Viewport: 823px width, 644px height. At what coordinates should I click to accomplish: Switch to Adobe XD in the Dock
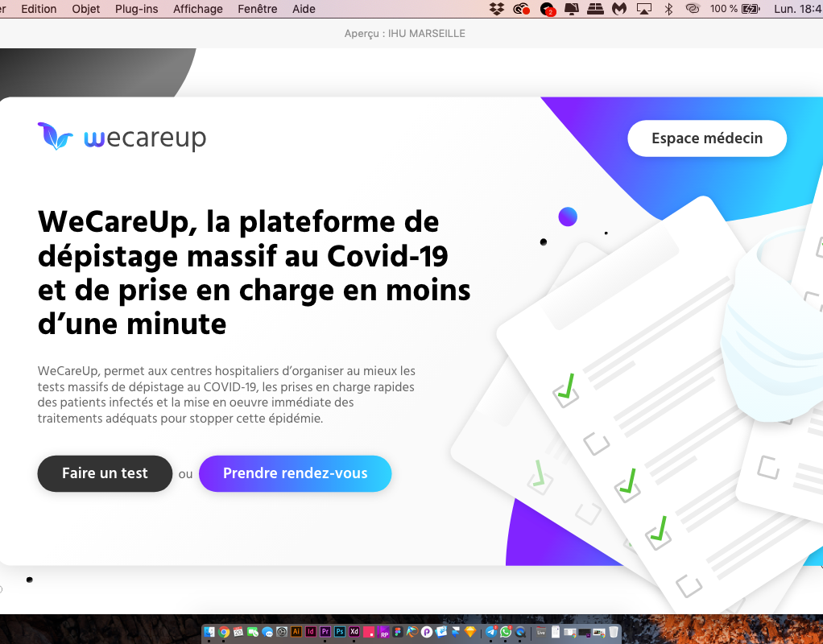tap(354, 632)
